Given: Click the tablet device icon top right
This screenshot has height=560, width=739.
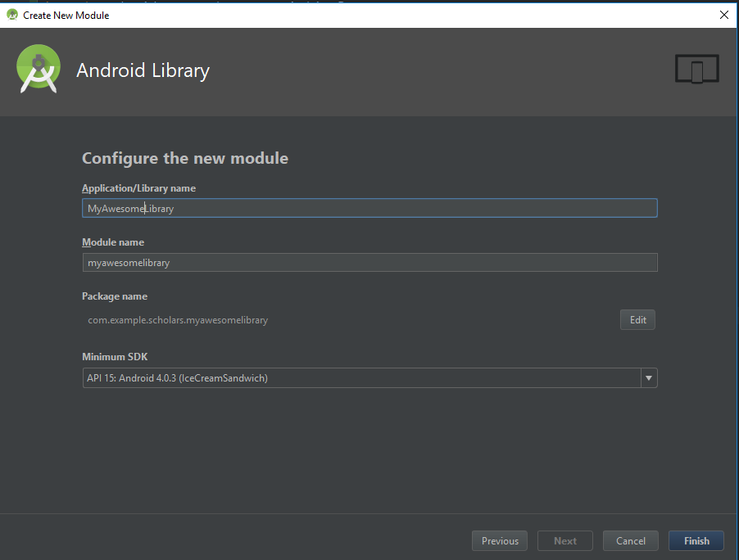Looking at the screenshot, I should pyautogui.click(x=696, y=69).
